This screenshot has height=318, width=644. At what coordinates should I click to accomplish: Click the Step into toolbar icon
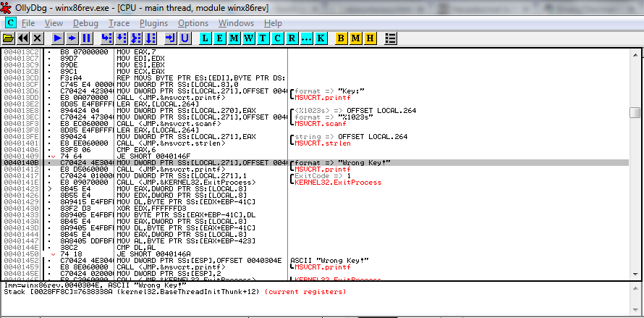[x=107, y=38]
